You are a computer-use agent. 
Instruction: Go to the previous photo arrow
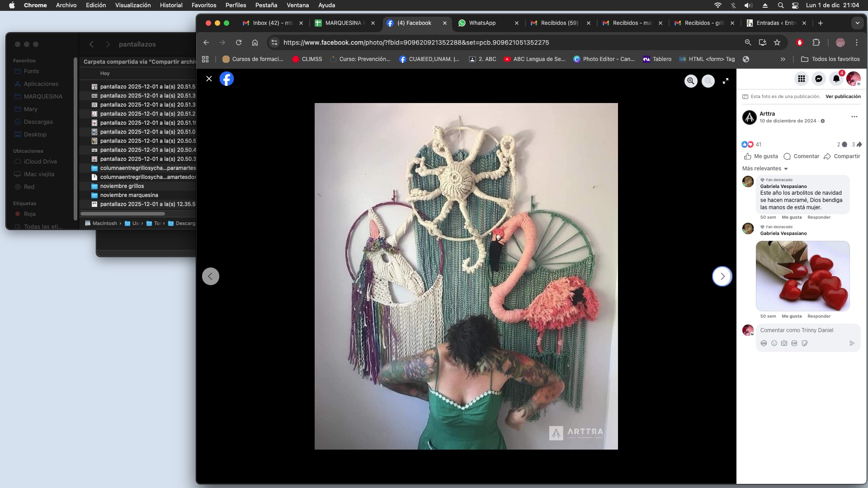(x=211, y=276)
